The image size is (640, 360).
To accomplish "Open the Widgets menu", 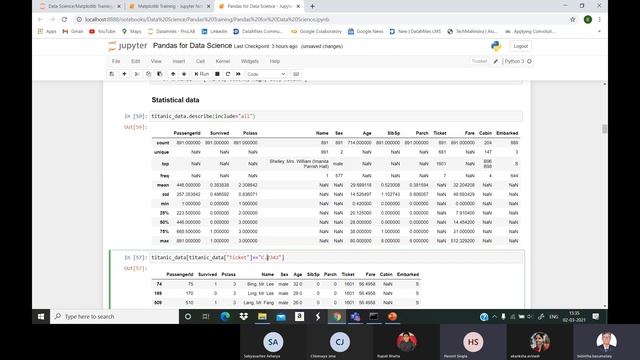I will tap(250, 61).
